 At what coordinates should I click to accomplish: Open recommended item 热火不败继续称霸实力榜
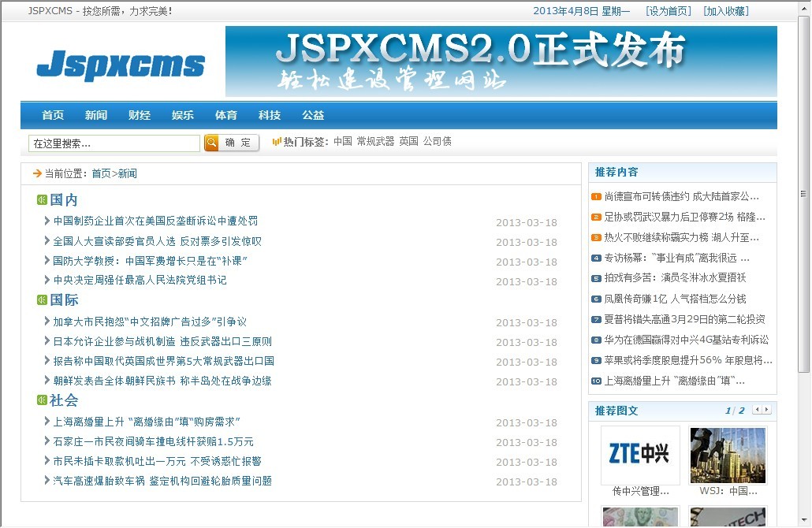(681, 238)
